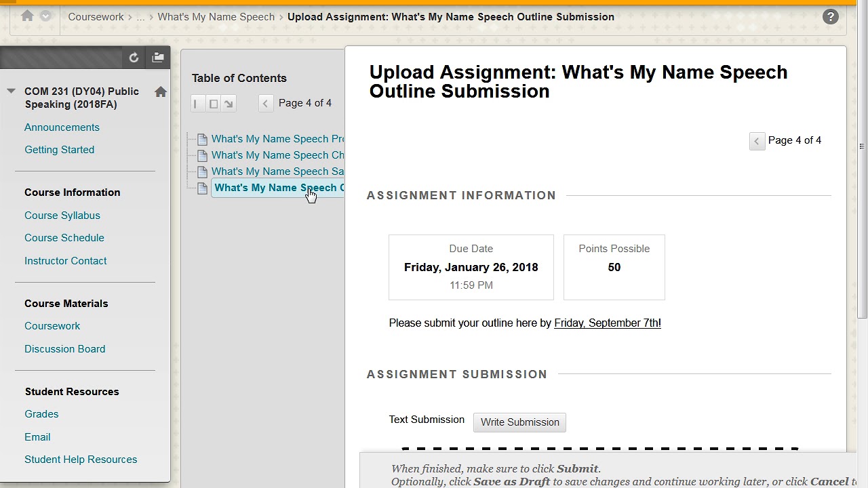Click the course home icon beside COM 231
This screenshot has width=868, height=488.
161,92
